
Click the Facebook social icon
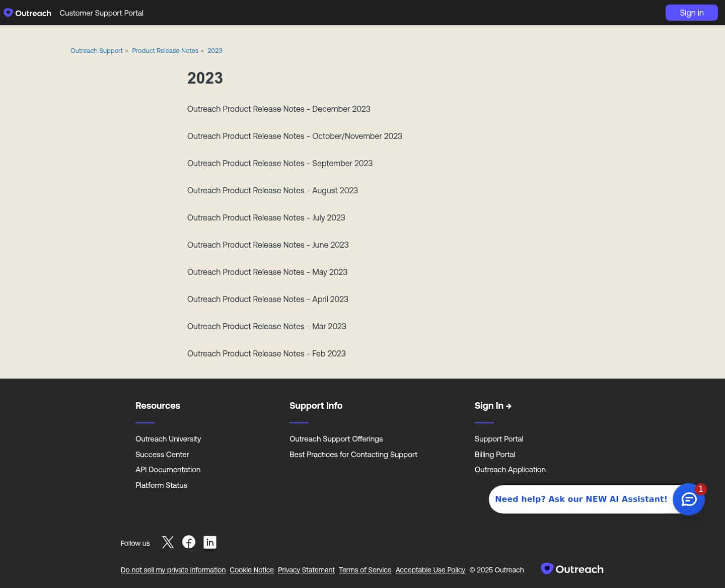coord(189,542)
